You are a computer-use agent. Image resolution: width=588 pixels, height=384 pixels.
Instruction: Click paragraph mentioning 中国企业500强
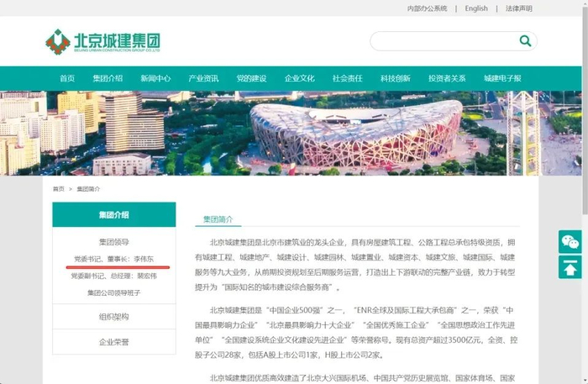(356, 332)
